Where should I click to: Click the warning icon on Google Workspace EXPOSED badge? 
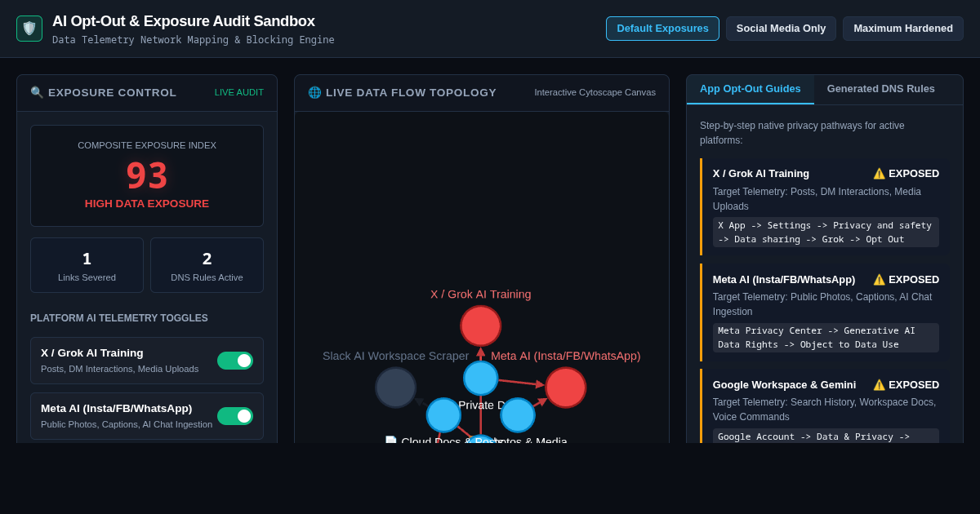(879, 384)
